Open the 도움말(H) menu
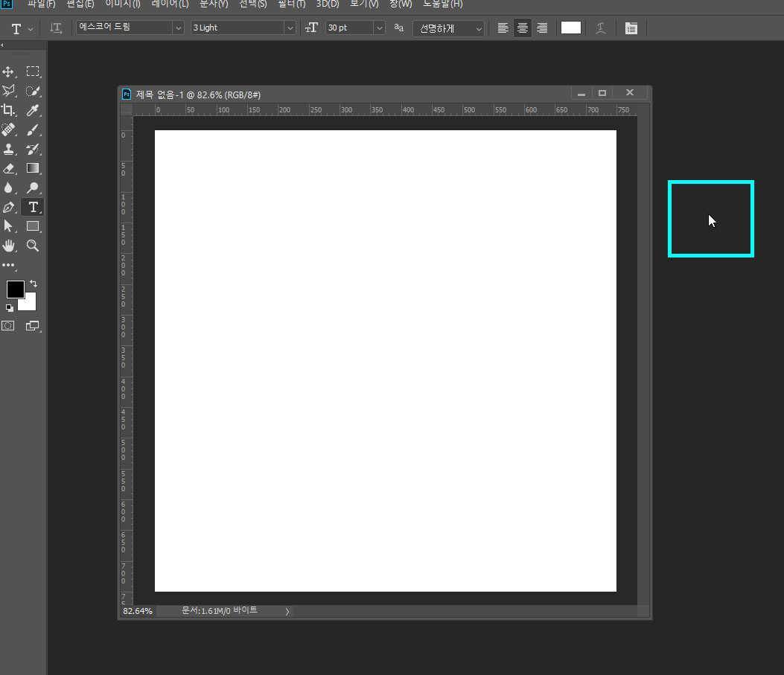The width and height of the screenshot is (784, 675). [x=443, y=4]
